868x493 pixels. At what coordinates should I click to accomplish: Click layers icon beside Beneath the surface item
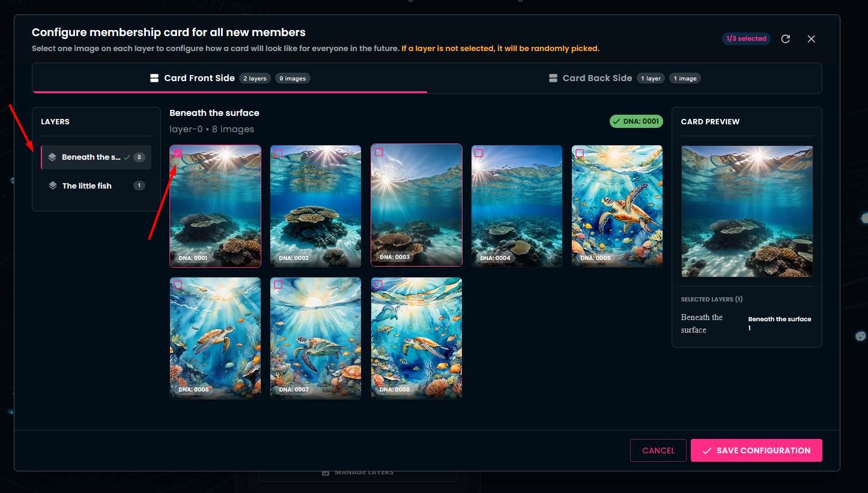pyautogui.click(x=52, y=157)
